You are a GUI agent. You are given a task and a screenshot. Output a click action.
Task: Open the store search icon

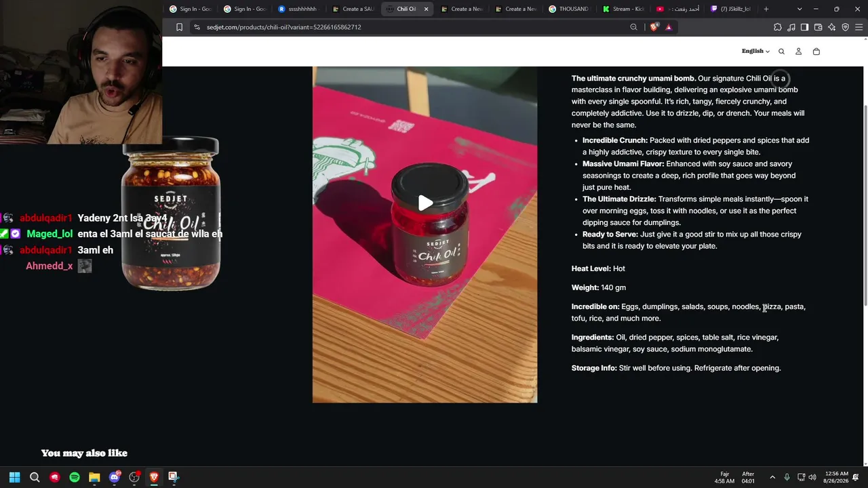(781, 52)
